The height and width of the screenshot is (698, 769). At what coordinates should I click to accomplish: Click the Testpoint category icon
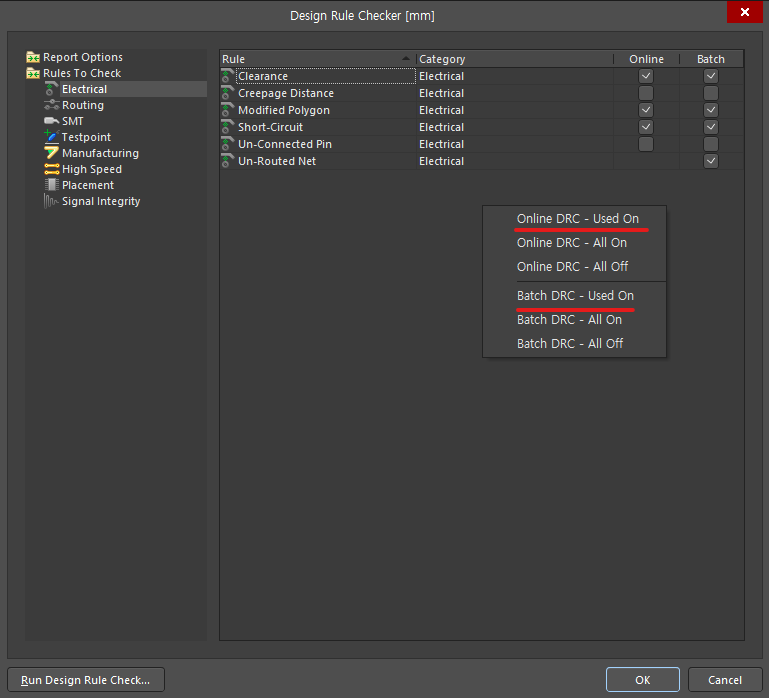click(x=51, y=137)
